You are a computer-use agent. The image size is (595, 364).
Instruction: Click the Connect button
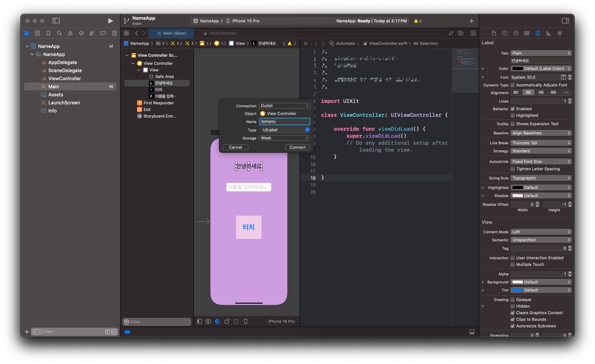pyautogui.click(x=297, y=147)
